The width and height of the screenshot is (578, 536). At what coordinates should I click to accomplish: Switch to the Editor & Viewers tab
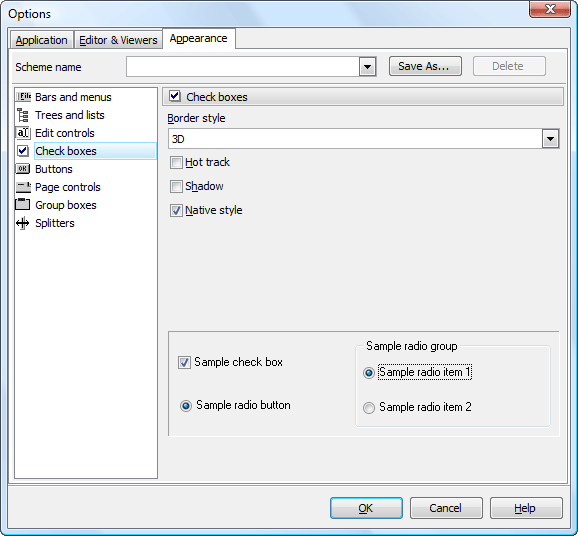(118, 40)
